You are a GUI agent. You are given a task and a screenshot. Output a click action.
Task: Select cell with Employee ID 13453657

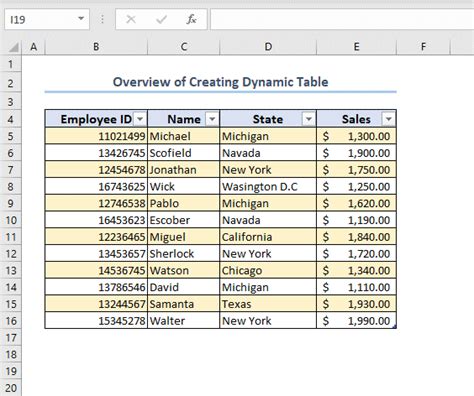pos(96,254)
